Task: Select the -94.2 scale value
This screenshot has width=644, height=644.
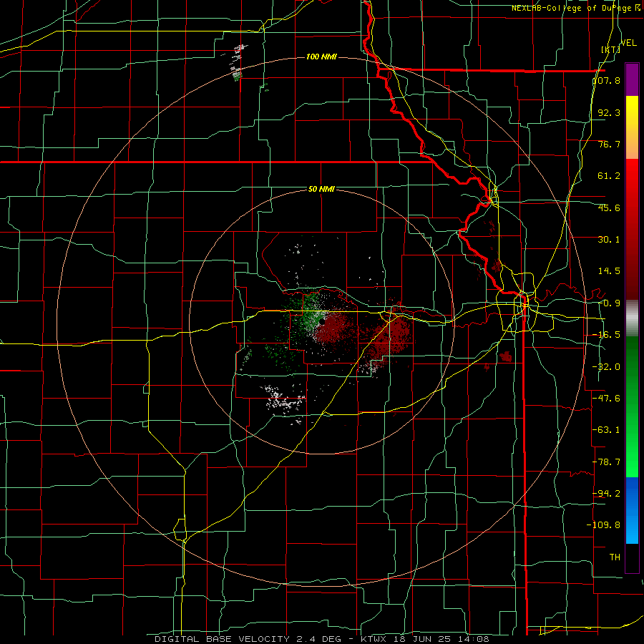Action: [x=607, y=494]
